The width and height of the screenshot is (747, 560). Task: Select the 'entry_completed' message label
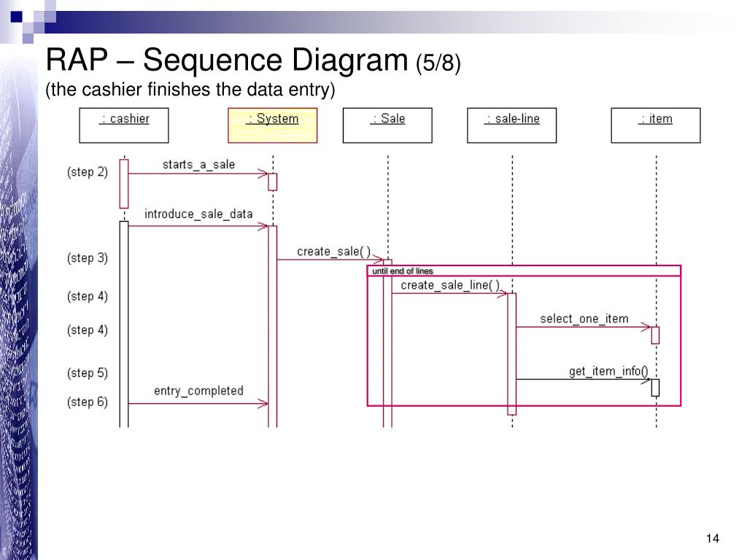point(198,391)
